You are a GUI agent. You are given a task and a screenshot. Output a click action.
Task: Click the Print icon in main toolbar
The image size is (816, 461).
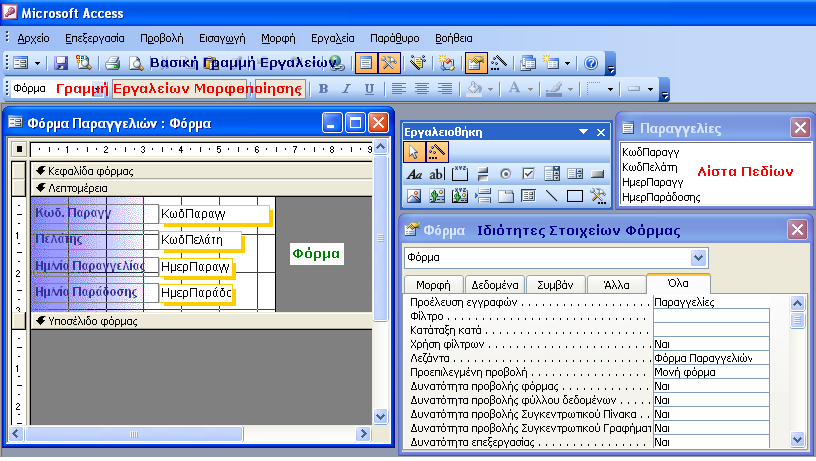tap(112, 63)
